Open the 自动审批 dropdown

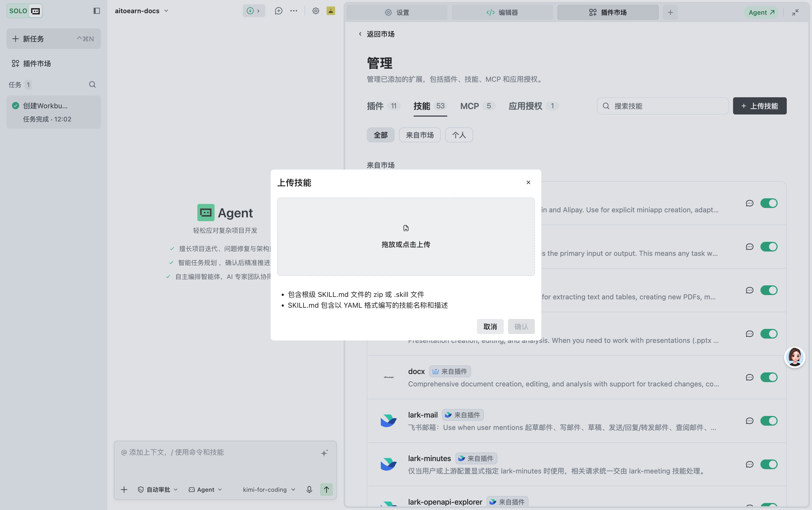coord(158,489)
